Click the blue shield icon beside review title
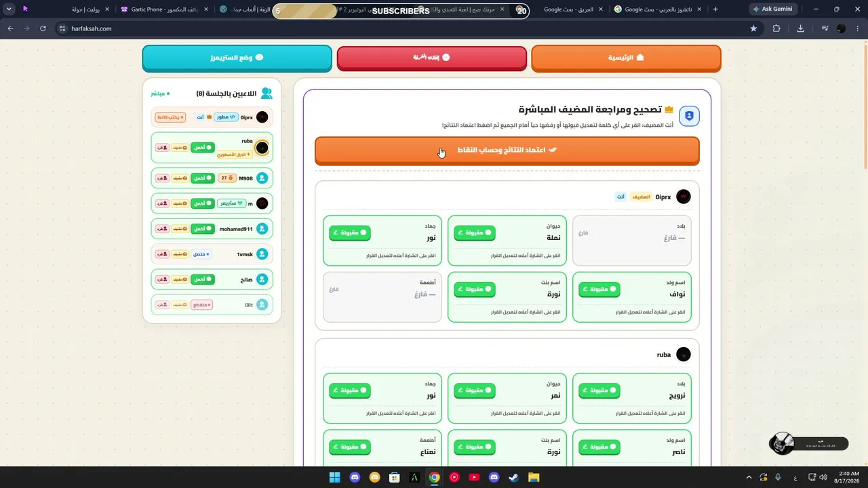The height and width of the screenshot is (488, 868). click(x=689, y=116)
